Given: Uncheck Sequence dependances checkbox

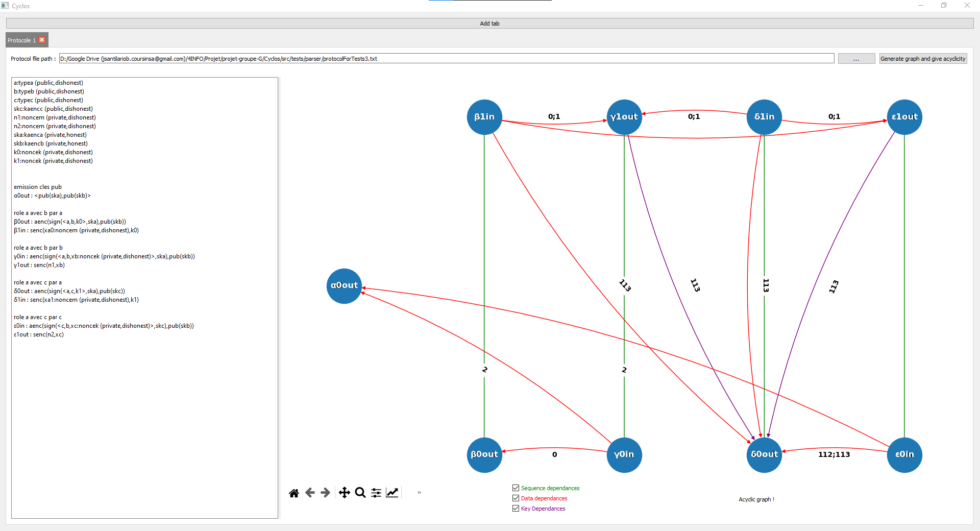Looking at the screenshot, I should click(x=516, y=488).
